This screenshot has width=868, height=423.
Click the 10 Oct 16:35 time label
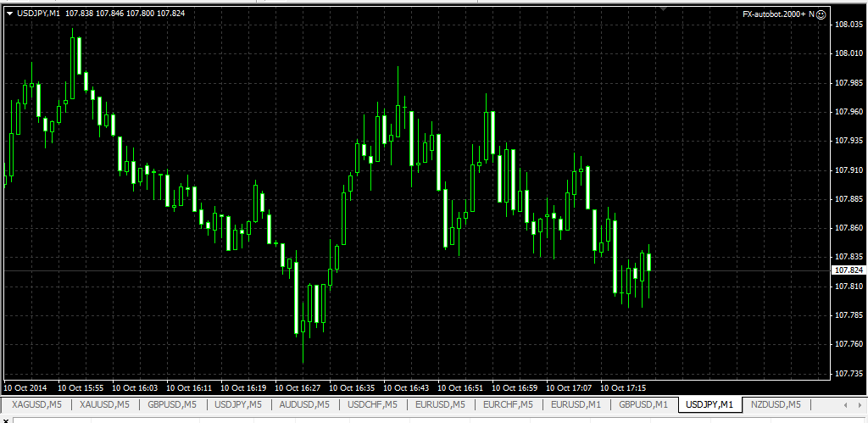tap(352, 387)
